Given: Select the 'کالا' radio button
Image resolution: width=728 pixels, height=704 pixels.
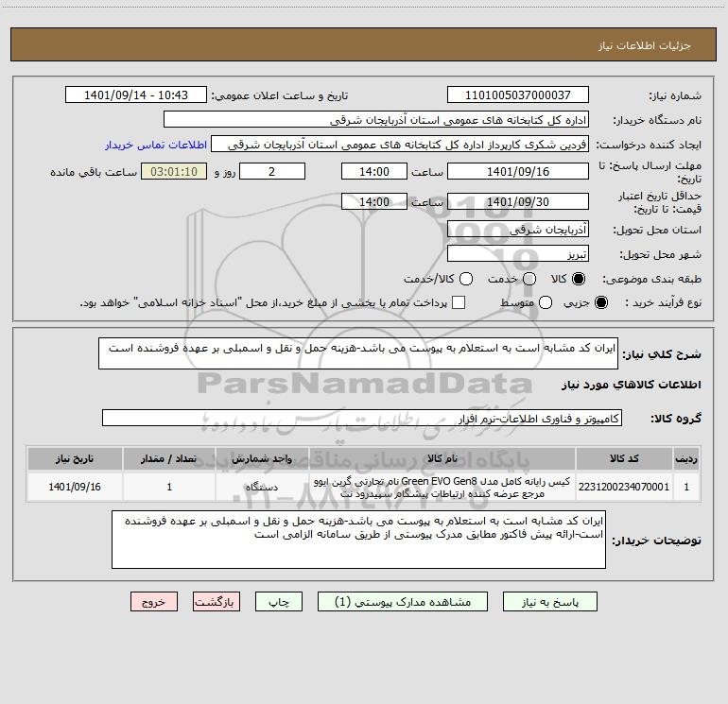Looking at the screenshot, I should 579,279.
